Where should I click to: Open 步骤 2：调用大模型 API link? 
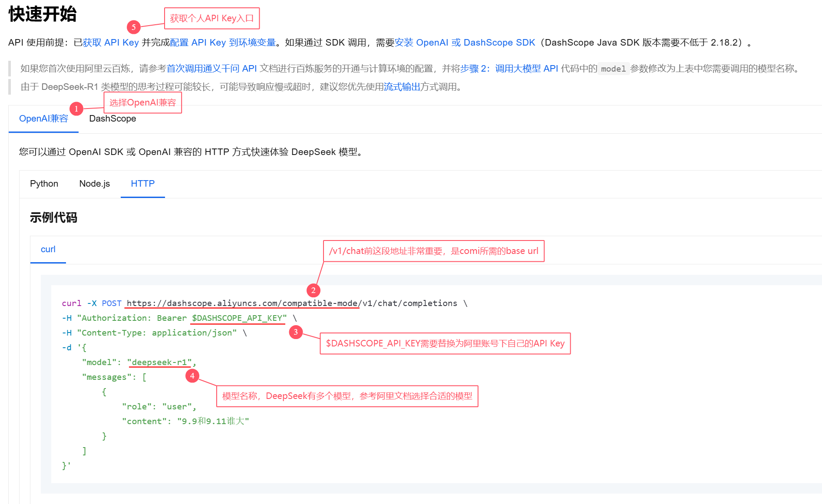pyautogui.click(x=509, y=69)
